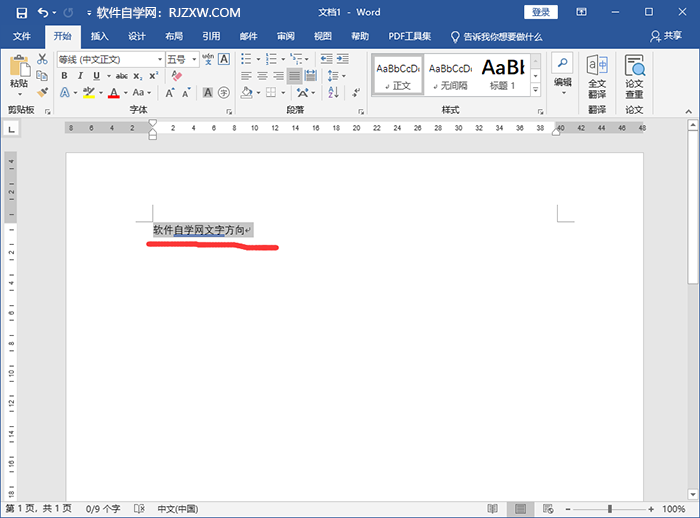Apply character shading icon
This screenshot has width=700, height=518.
coord(208,92)
